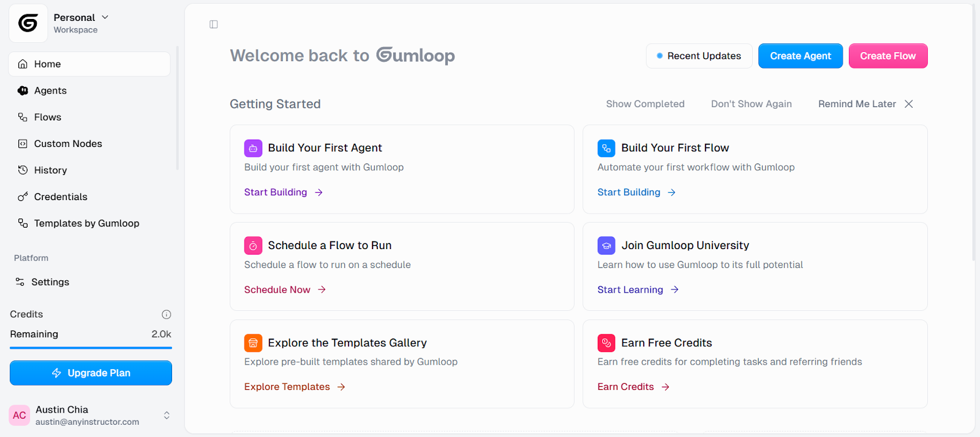The height and width of the screenshot is (437, 980).
Task: Open Custom Nodes from the sidebar
Action: (22, 143)
